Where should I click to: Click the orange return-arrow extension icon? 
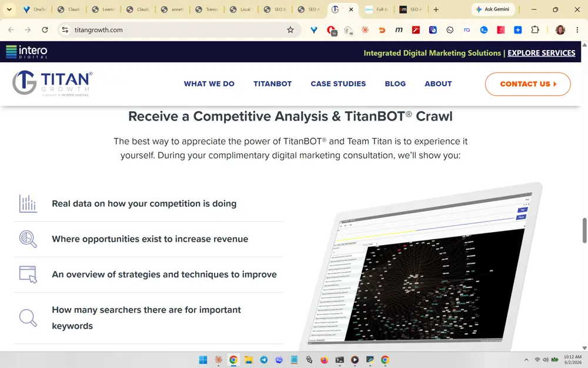[x=382, y=30]
